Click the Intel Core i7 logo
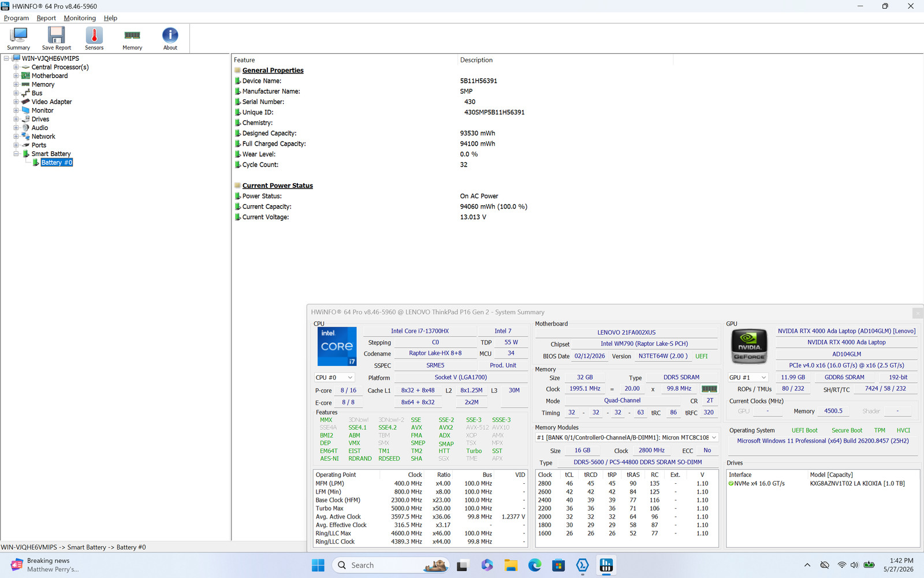Image resolution: width=924 pixels, height=578 pixels. [337, 346]
